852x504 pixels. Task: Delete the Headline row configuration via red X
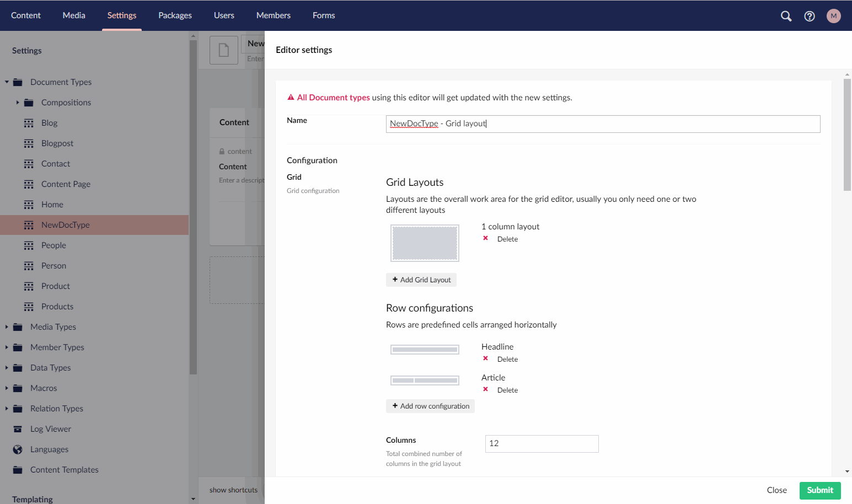pyautogui.click(x=485, y=358)
